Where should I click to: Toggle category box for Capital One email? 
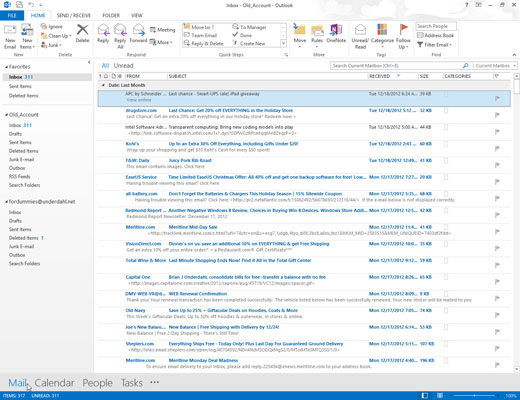coord(446,277)
